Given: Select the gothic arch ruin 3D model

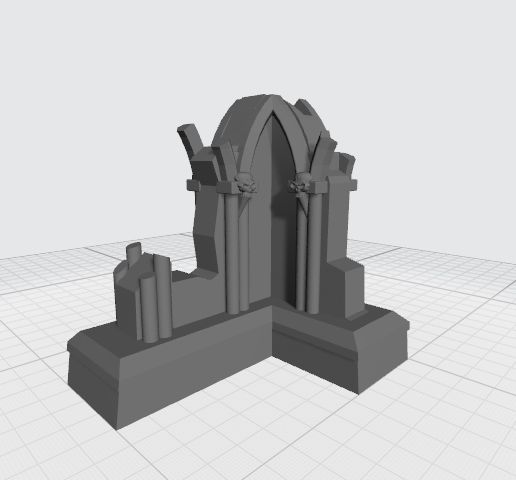Looking at the screenshot, I should pos(238,261).
